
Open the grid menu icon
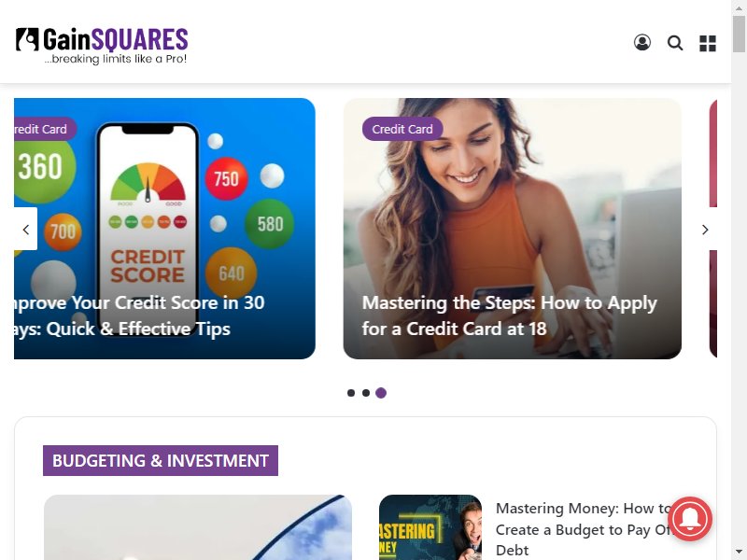708,43
